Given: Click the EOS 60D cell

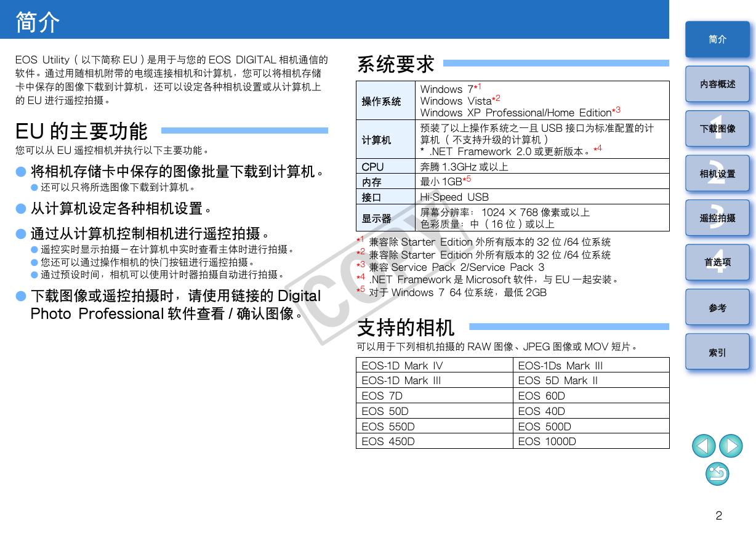Looking at the screenshot, I should pos(591,396).
